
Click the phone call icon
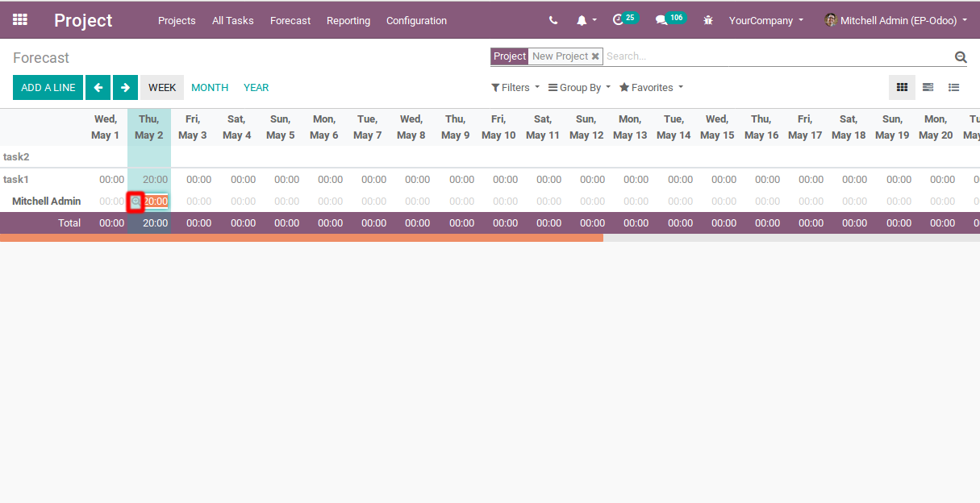(x=553, y=20)
